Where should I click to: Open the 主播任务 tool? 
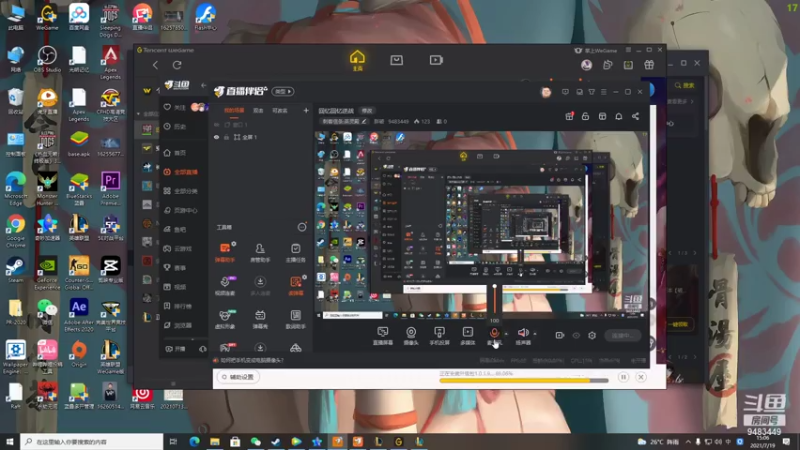(x=295, y=252)
